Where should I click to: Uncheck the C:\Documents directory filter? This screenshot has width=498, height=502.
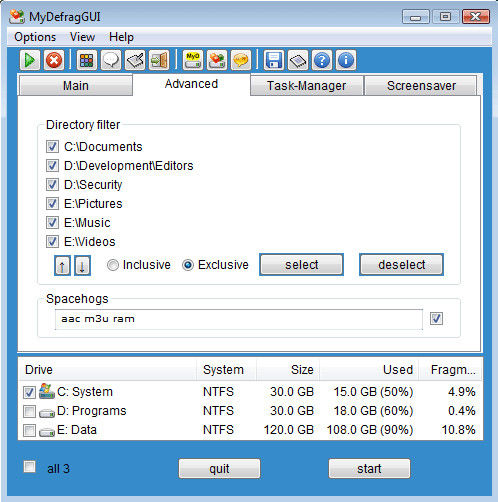52,147
